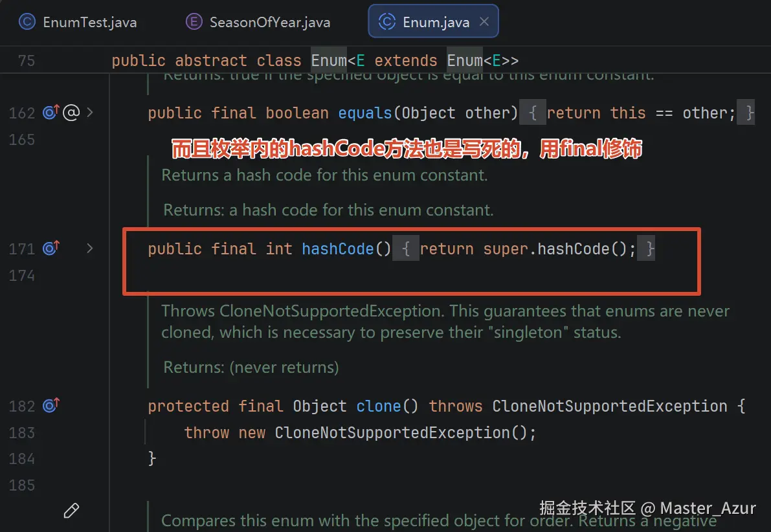
Task: Click the clone method name on line 182
Action: [379, 406]
